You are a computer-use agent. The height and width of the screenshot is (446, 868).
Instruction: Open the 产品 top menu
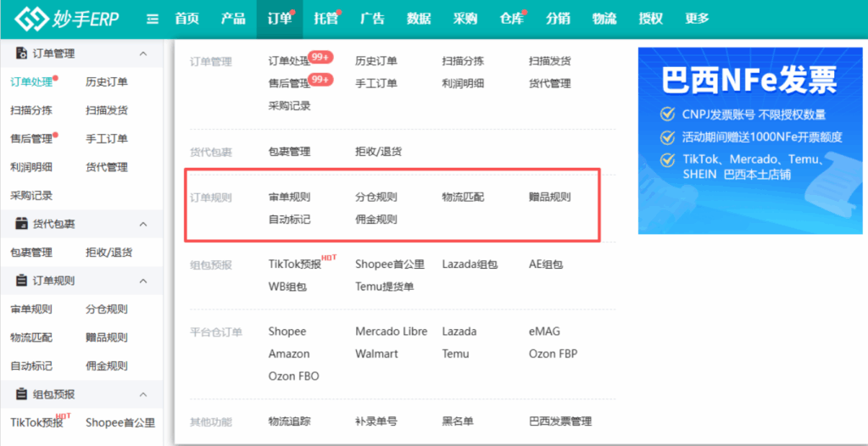(x=233, y=19)
